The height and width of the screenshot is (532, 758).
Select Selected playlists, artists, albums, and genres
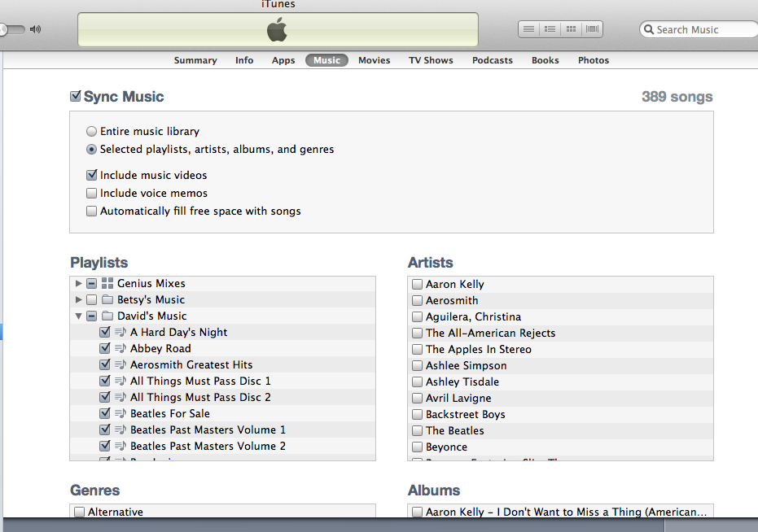pyautogui.click(x=91, y=150)
